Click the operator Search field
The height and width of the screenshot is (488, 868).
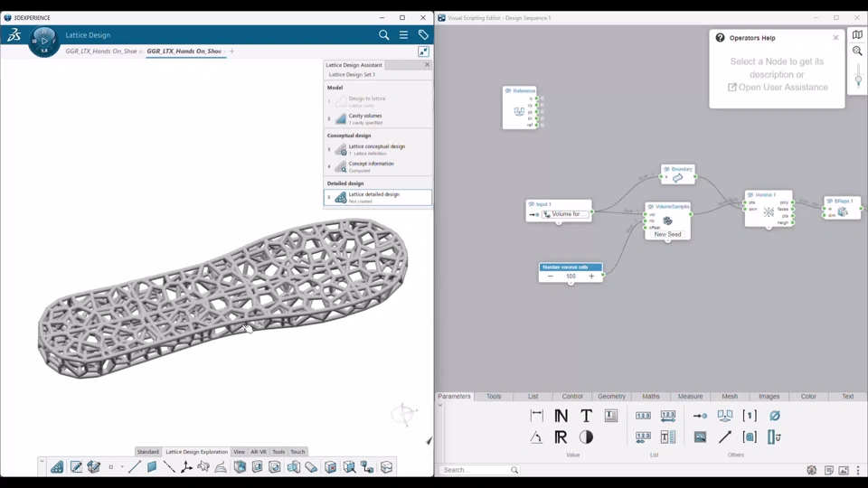click(x=480, y=470)
